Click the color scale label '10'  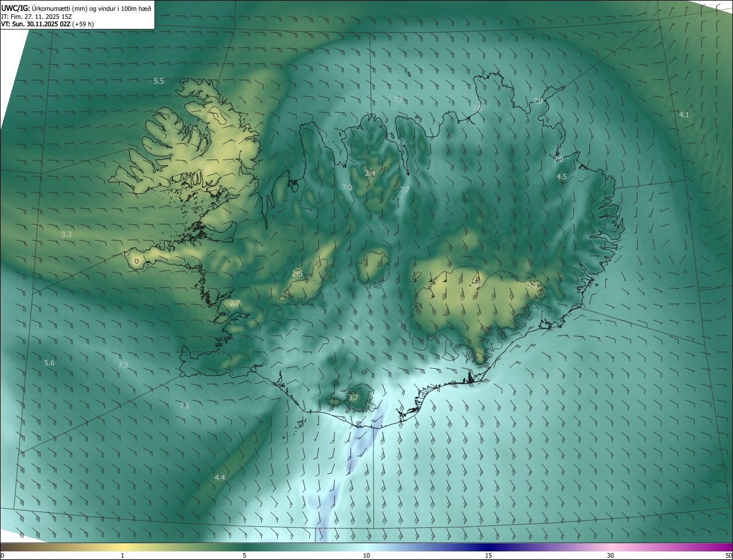pyautogui.click(x=366, y=555)
